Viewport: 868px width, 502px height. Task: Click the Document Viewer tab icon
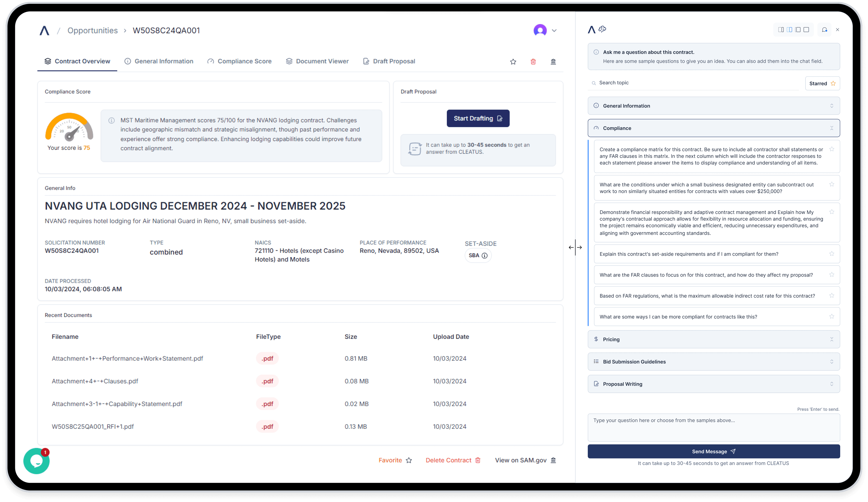pos(289,60)
